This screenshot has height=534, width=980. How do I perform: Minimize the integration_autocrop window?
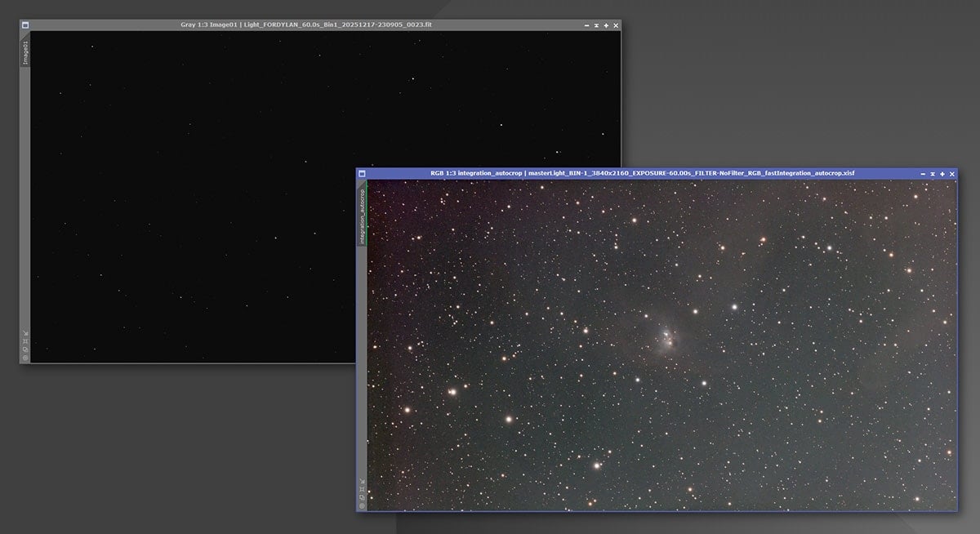pos(923,174)
